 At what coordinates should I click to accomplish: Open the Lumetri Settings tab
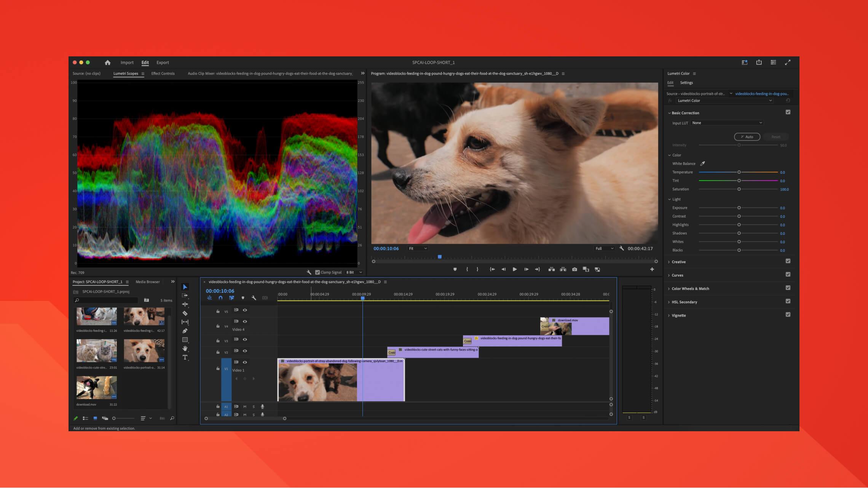click(686, 83)
